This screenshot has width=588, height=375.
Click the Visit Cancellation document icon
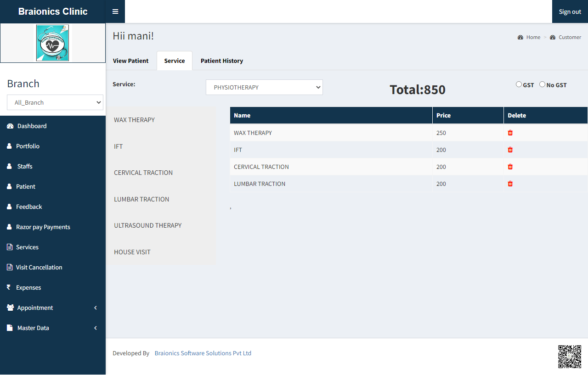pyautogui.click(x=10, y=267)
